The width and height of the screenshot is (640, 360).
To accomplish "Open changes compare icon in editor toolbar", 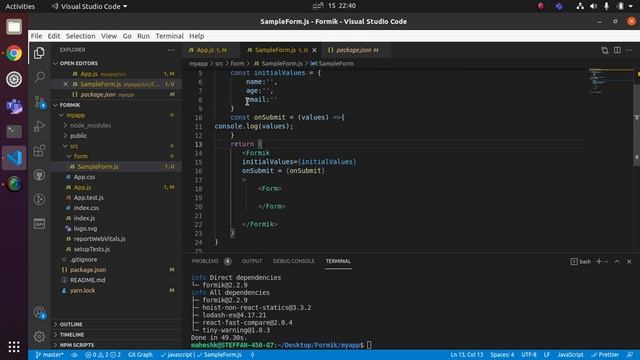I will click(x=604, y=50).
